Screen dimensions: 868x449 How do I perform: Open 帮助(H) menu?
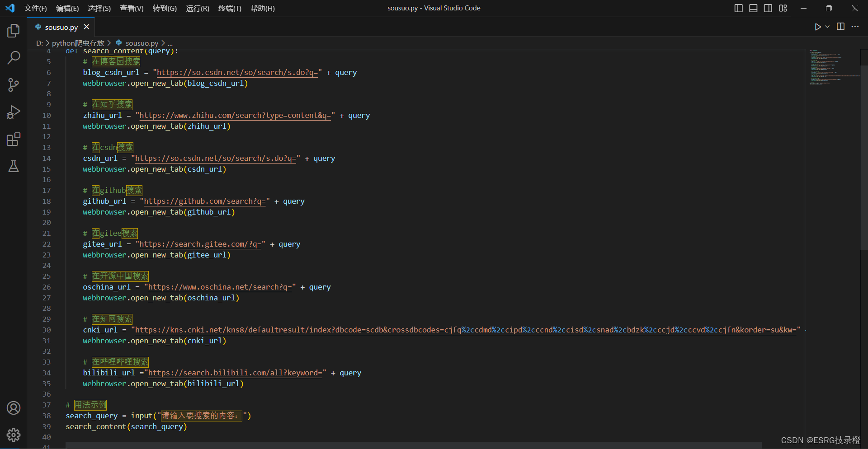pyautogui.click(x=263, y=8)
